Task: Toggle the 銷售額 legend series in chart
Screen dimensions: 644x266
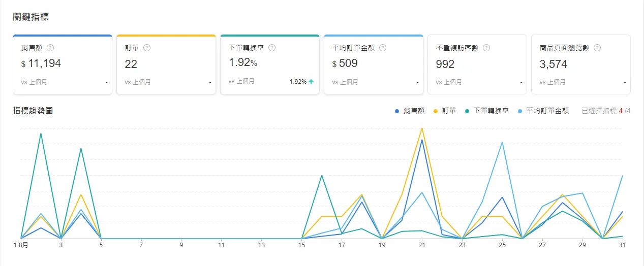Action: click(x=410, y=111)
